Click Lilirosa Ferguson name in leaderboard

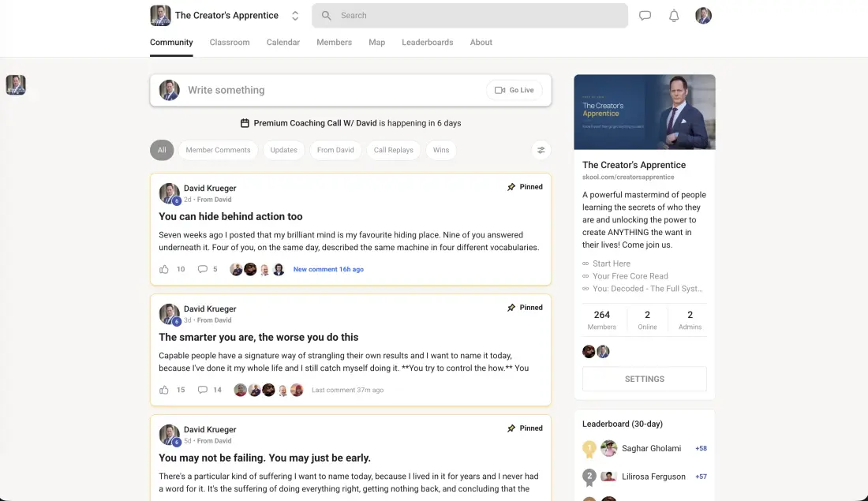tap(654, 477)
